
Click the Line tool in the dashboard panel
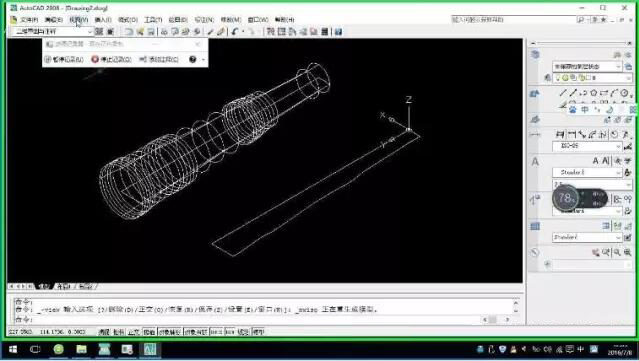click(x=563, y=93)
